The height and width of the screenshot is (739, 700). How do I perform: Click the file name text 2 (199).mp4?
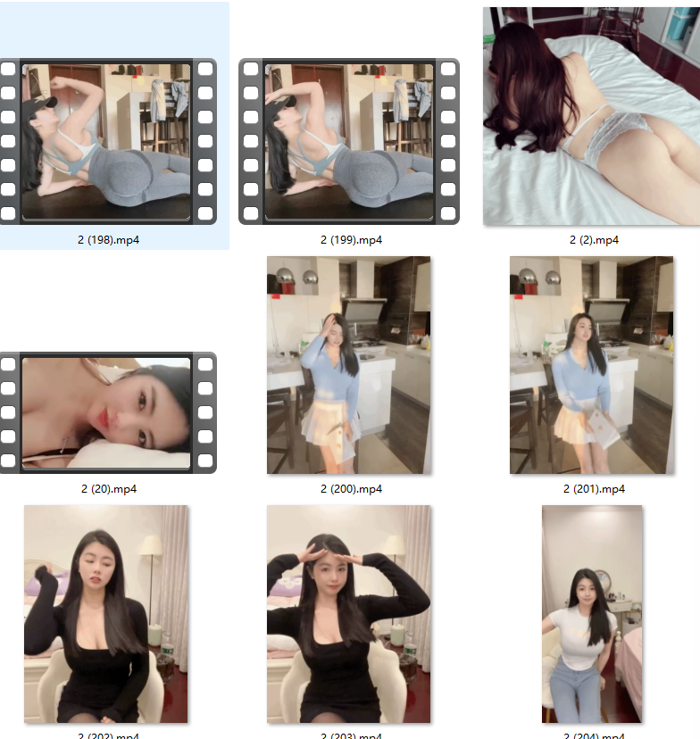tap(351, 240)
